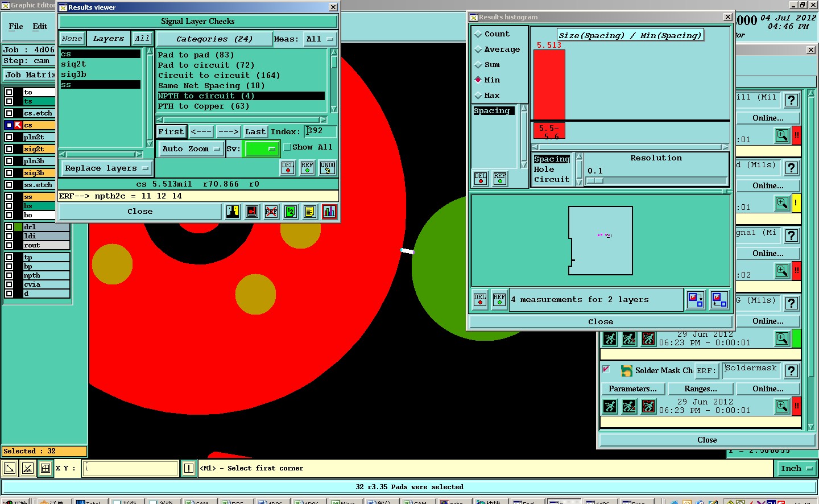Click the yellow notes page icon
The height and width of the screenshot is (504, 819).
pyautogui.click(x=309, y=212)
